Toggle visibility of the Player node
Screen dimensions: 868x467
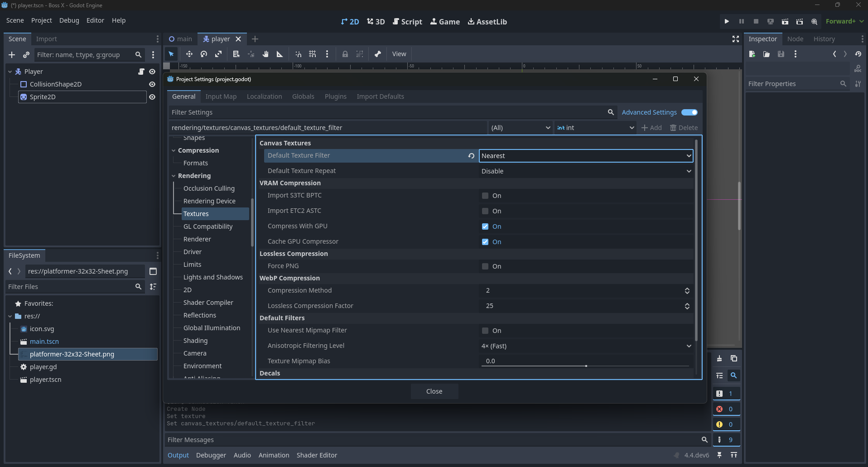[x=152, y=72]
